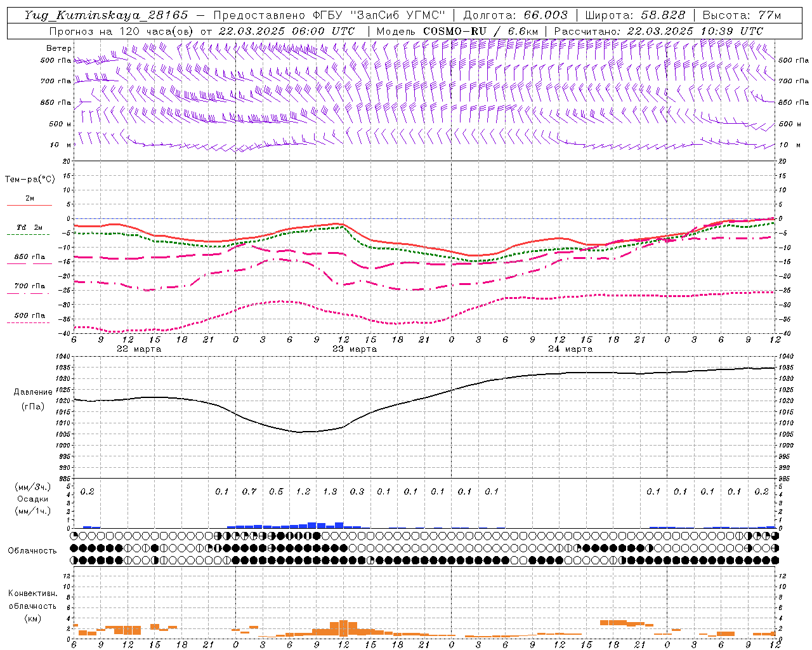Click the '1.2' precipitation value
Viewport: 812px width, 650px height.
point(303,491)
